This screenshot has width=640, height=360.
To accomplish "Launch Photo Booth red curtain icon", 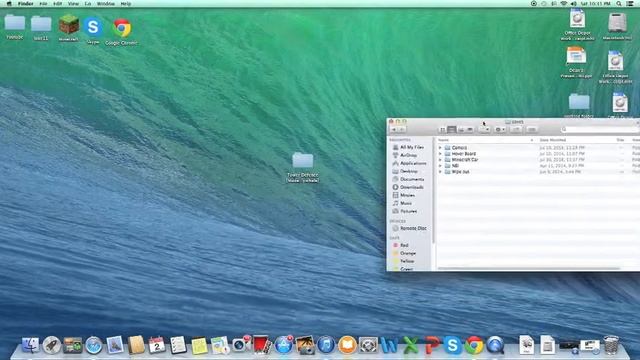I will 262,345.
